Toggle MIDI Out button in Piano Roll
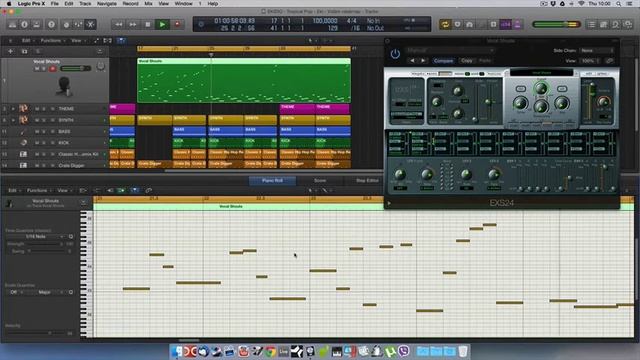Viewport: 640px width, 360px height. tap(122, 191)
